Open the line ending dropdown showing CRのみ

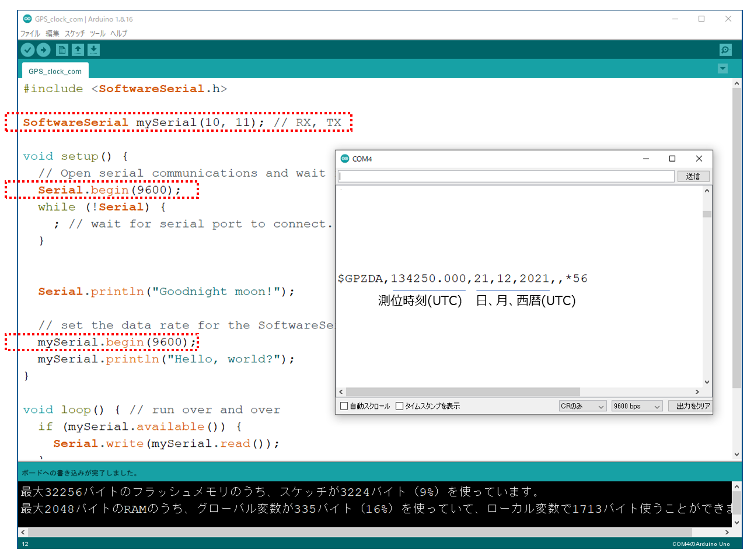582,405
